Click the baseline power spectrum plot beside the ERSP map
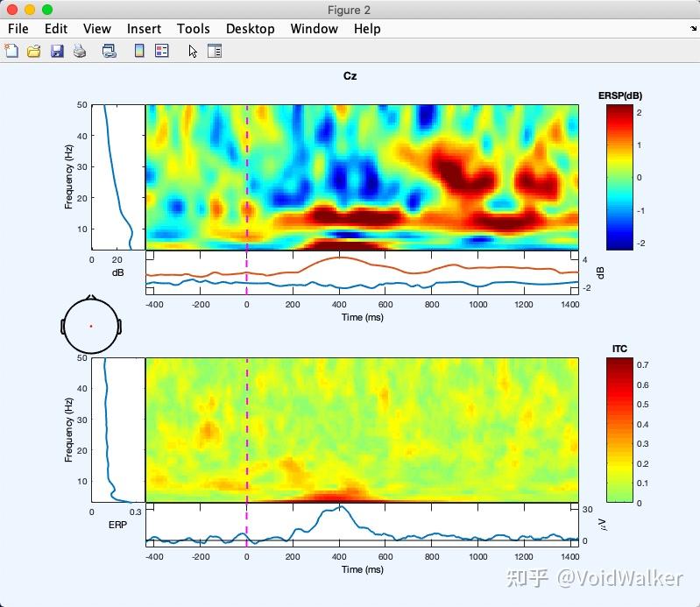700x607 pixels. 118,177
